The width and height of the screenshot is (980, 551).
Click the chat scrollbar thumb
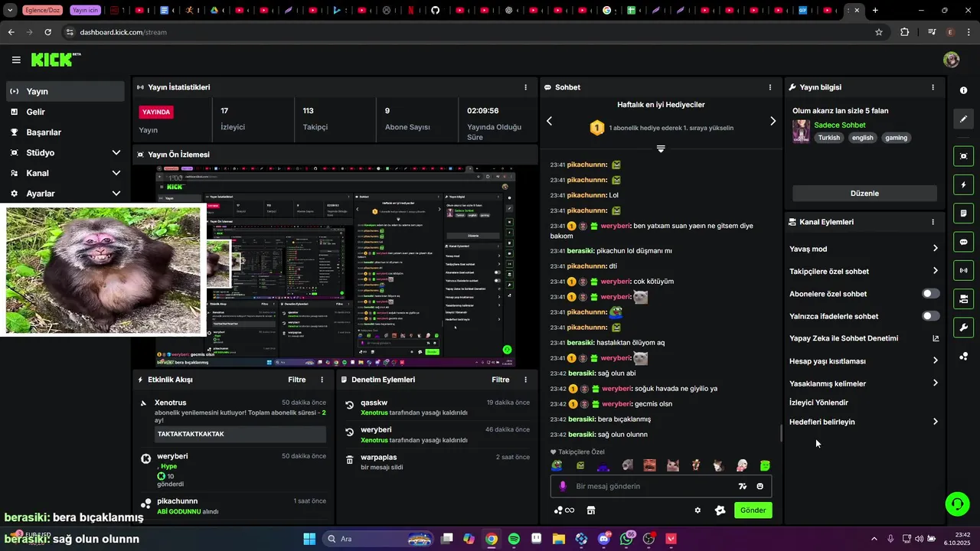781,433
